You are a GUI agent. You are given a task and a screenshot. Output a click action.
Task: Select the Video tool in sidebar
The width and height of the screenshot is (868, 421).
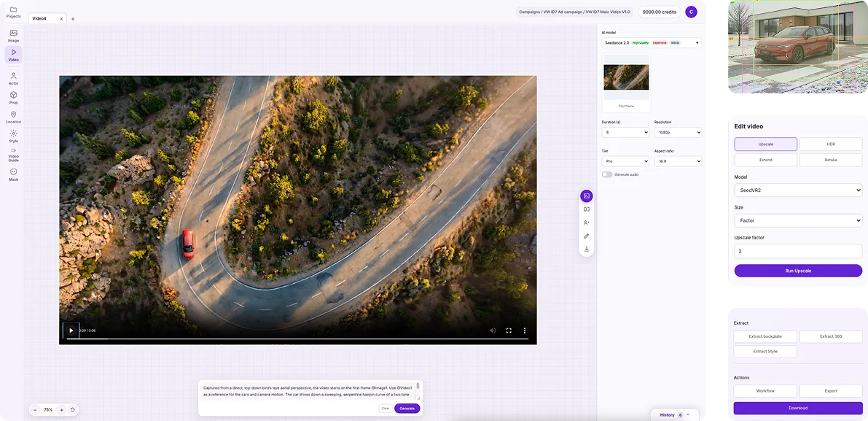click(x=13, y=55)
